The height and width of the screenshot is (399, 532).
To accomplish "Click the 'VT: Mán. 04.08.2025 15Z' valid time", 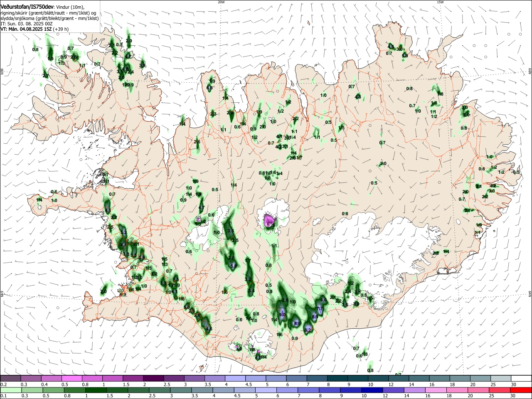I will pos(26,29).
